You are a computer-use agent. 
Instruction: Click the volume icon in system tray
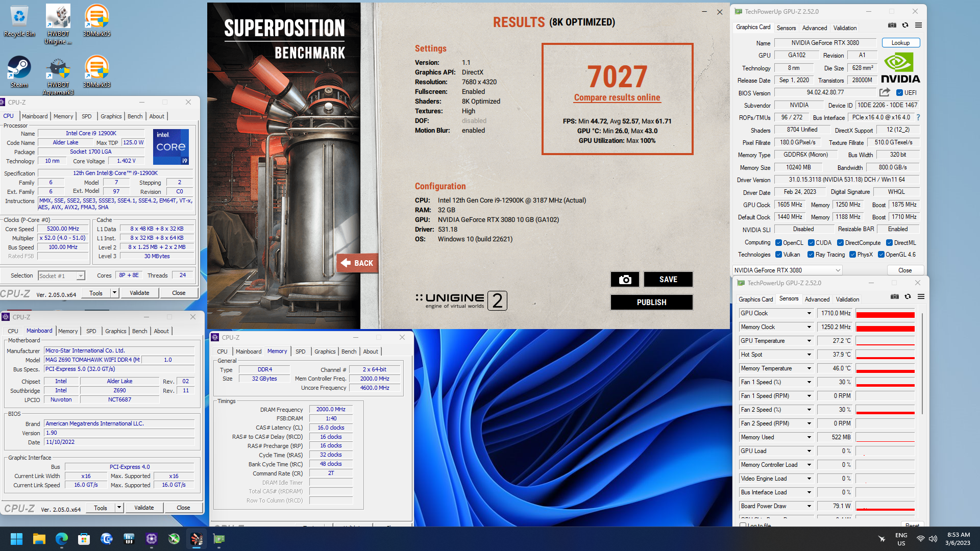coord(933,539)
